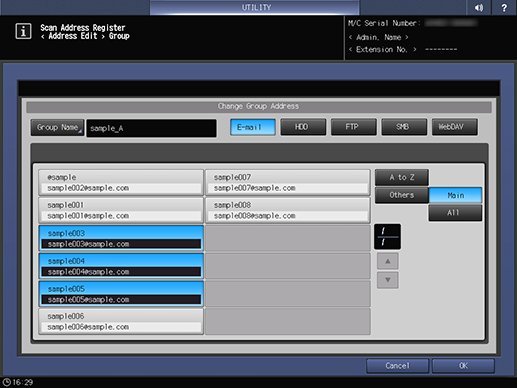The height and width of the screenshot is (388, 517).
Task: Click the Others filter button
Action: (402, 195)
